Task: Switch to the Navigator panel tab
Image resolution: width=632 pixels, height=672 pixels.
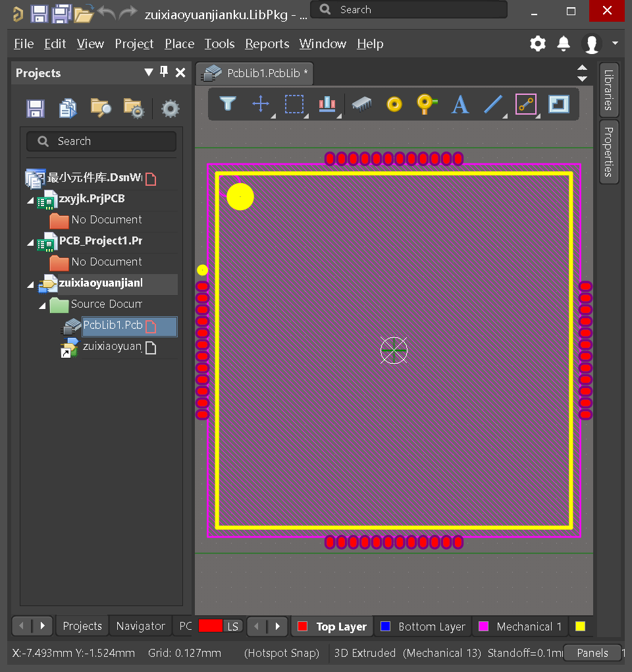Action: [x=140, y=626]
